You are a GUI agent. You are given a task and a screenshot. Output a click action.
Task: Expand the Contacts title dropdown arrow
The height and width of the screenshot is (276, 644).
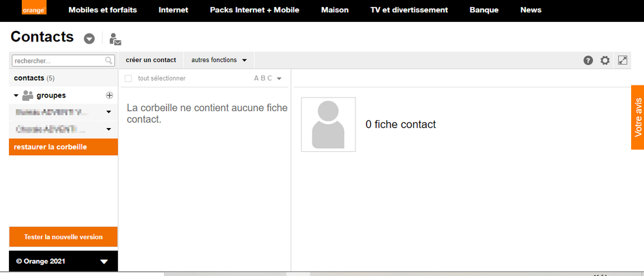[x=89, y=39]
